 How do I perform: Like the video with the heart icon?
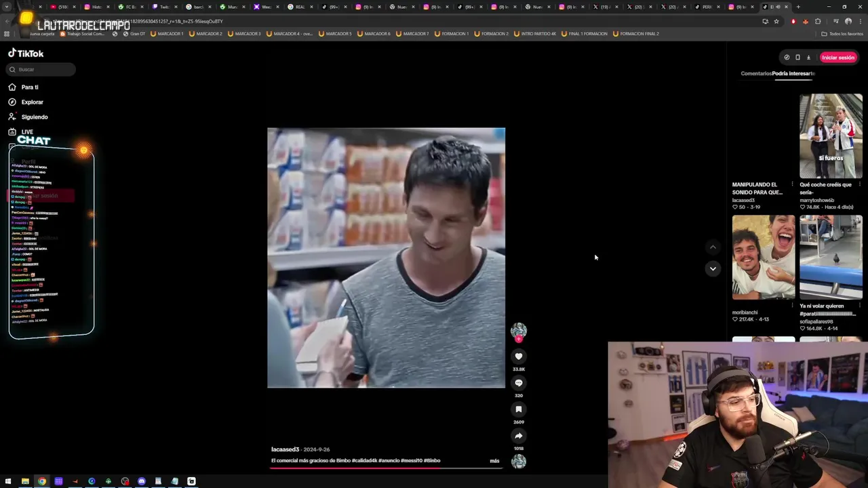click(x=519, y=356)
